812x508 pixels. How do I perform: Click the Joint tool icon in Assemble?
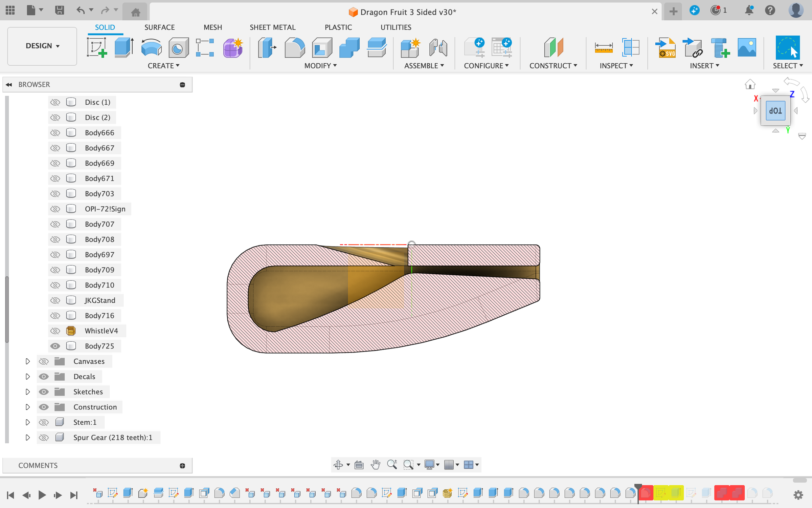point(438,47)
